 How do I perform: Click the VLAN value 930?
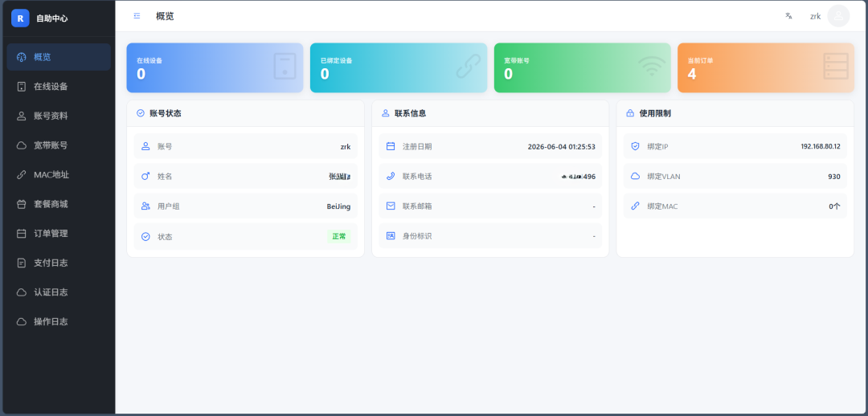[x=834, y=177]
